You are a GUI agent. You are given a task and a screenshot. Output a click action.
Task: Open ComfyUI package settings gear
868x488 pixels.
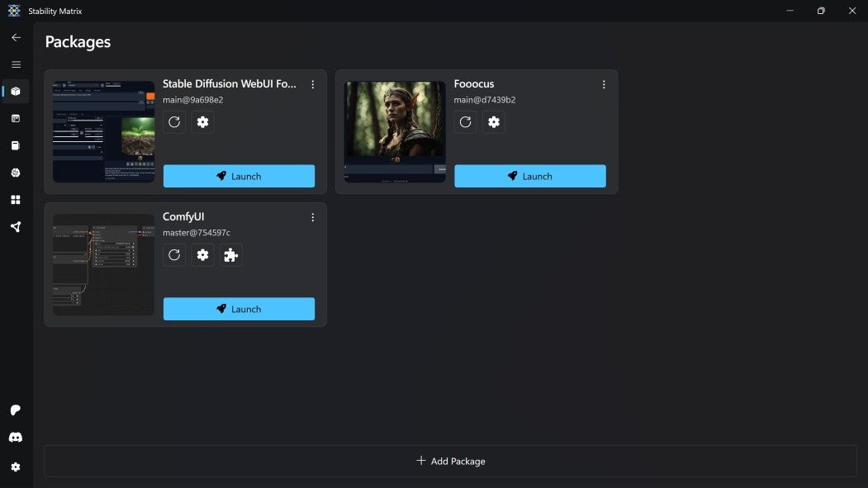pos(202,254)
